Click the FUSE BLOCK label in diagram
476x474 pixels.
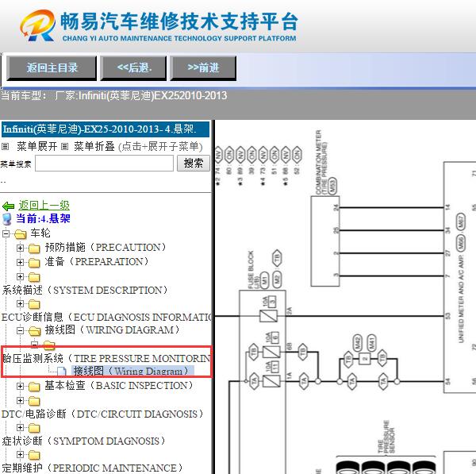pos(252,269)
